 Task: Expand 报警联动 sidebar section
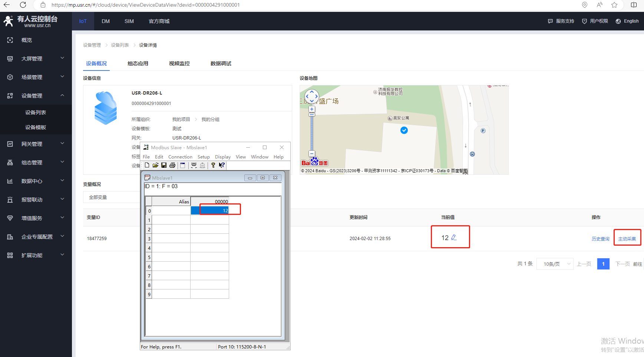[x=36, y=199]
